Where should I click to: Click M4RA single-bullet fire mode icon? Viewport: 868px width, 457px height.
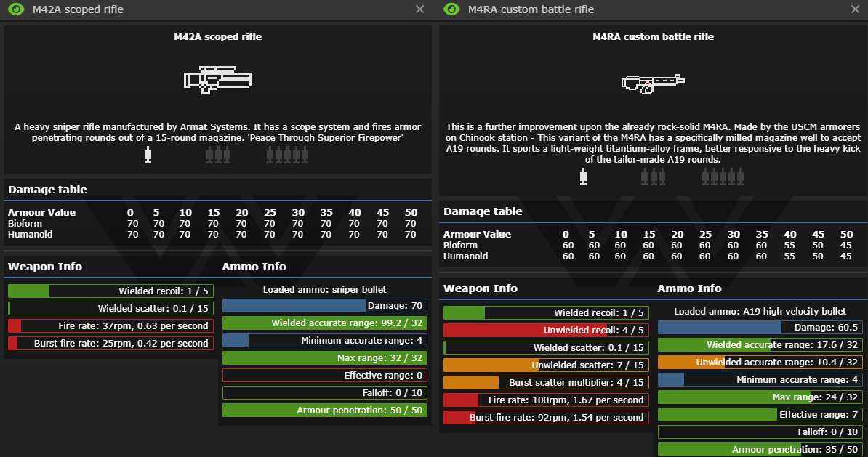tap(583, 177)
